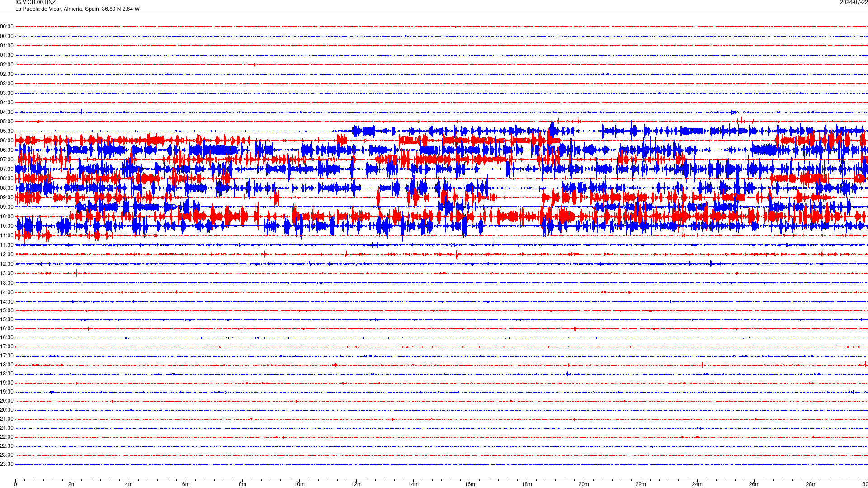
Task: Click the 16m tick on the time axis
Action: [x=470, y=484]
